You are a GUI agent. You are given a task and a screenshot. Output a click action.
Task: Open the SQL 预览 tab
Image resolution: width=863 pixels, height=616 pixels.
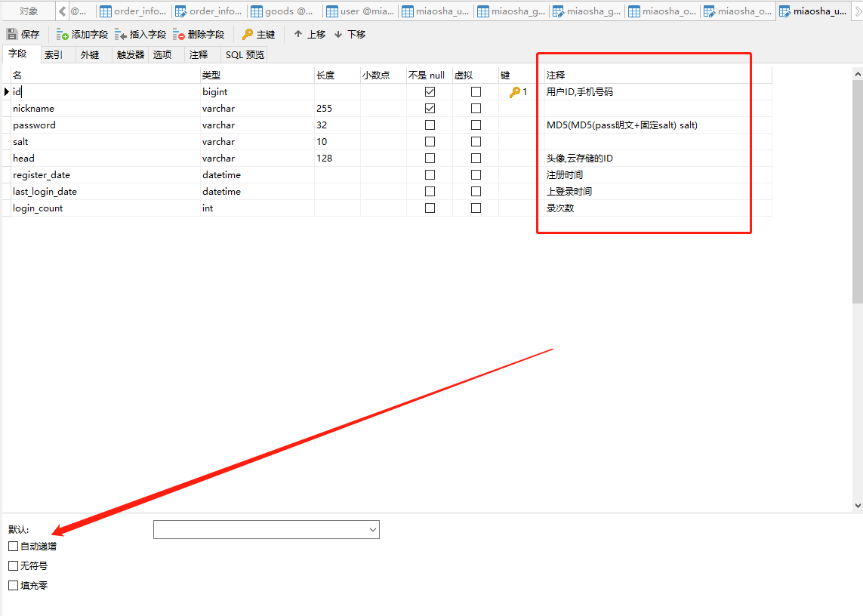click(245, 54)
